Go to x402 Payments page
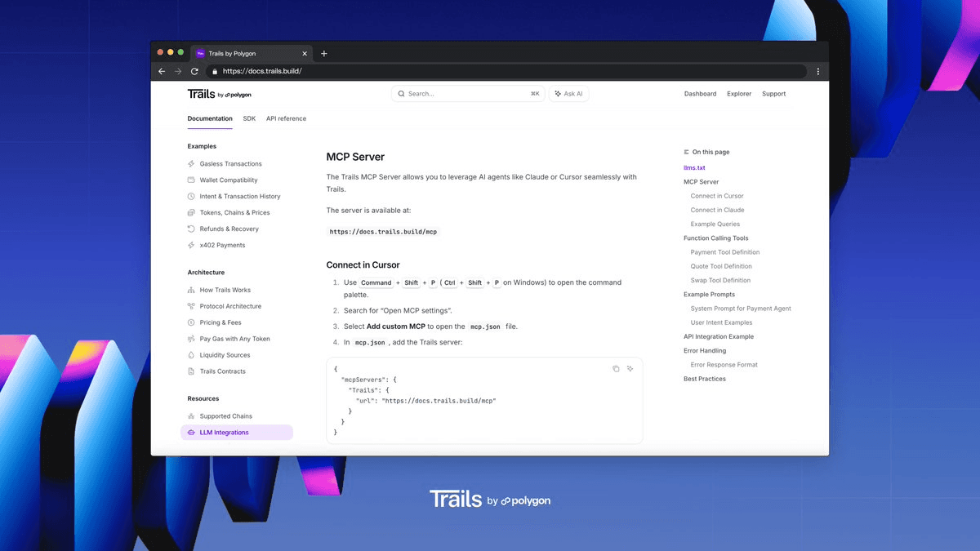Screen dimensions: 980x551 click(x=222, y=245)
